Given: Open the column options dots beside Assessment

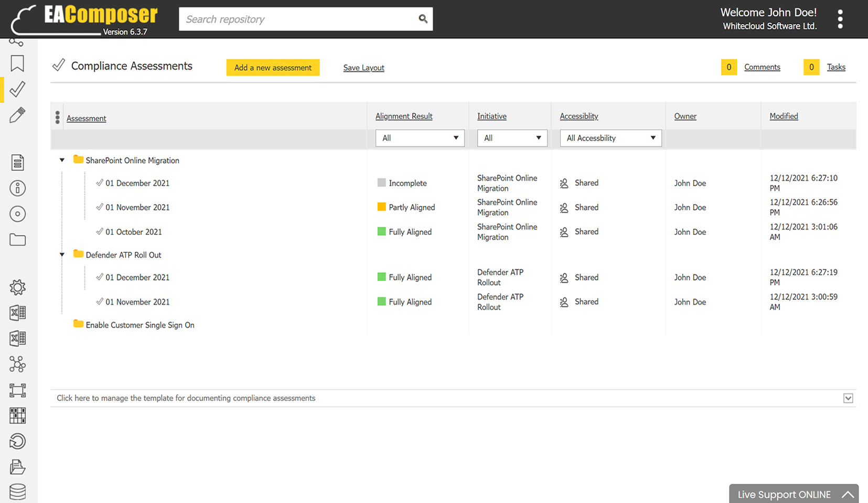Looking at the screenshot, I should click(57, 117).
